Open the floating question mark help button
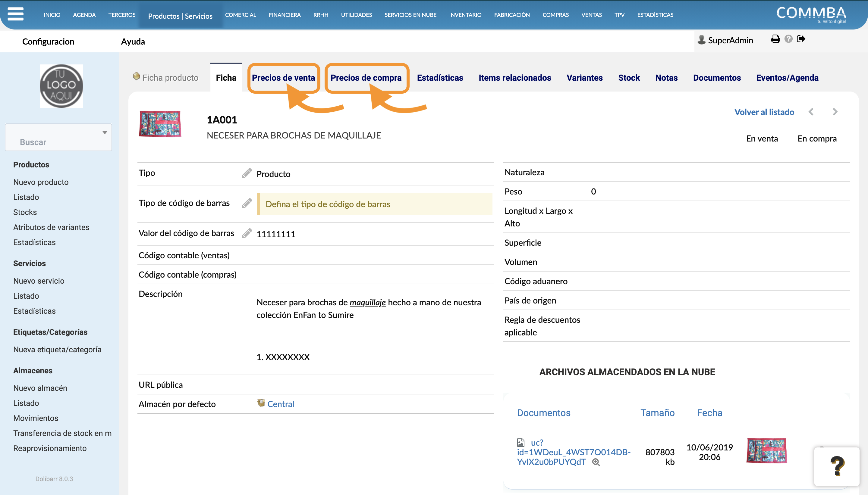 pos(837,466)
